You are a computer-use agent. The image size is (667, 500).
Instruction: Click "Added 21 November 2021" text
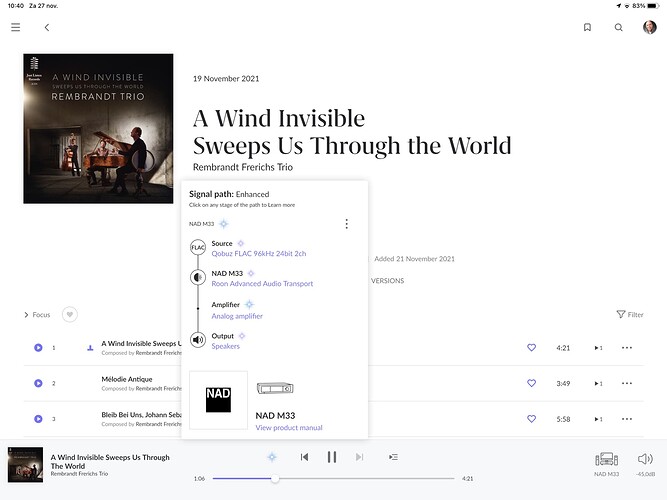tap(414, 259)
